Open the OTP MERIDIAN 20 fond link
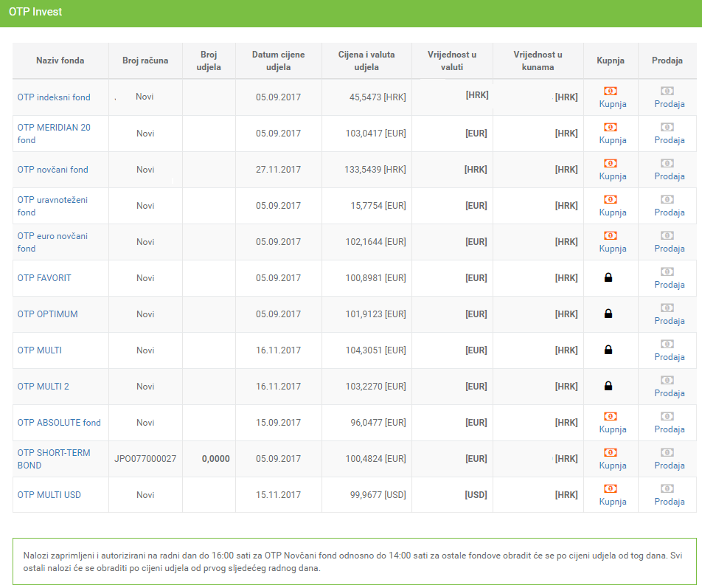The image size is (702, 588). pos(54,134)
